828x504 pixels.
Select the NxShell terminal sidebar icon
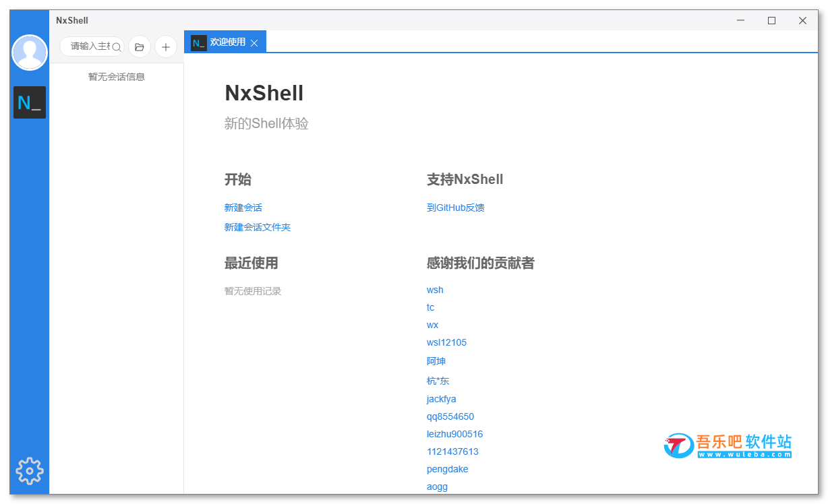click(30, 102)
